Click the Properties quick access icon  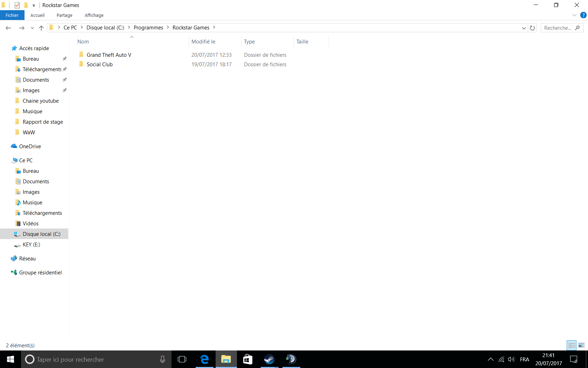(17, 5)
